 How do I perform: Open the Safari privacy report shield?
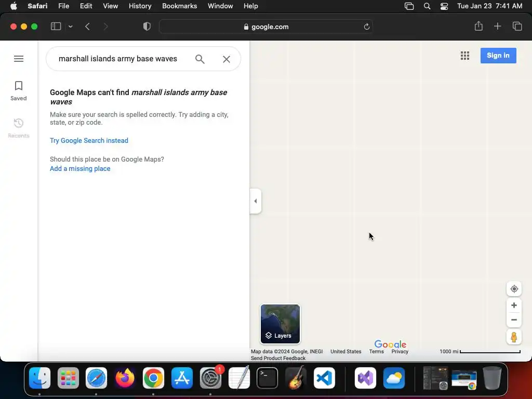(x=147, y=26)
